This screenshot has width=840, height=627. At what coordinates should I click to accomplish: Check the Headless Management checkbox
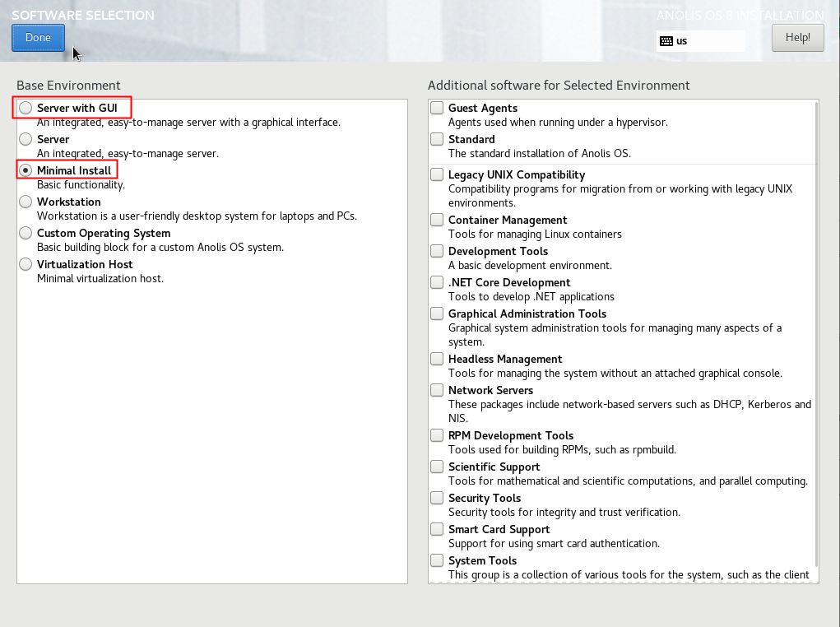point(437,359)
